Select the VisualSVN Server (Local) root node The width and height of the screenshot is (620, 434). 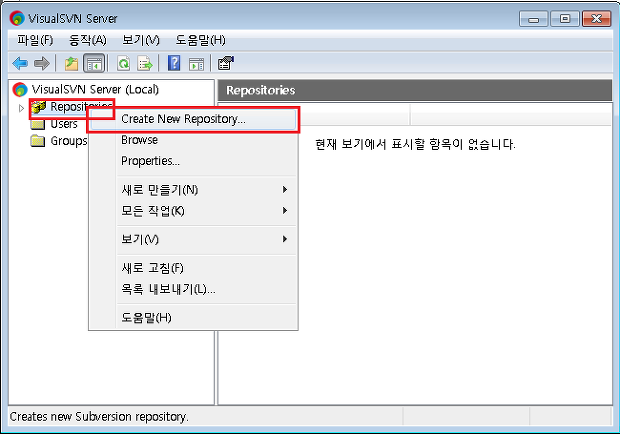(85, 89)
